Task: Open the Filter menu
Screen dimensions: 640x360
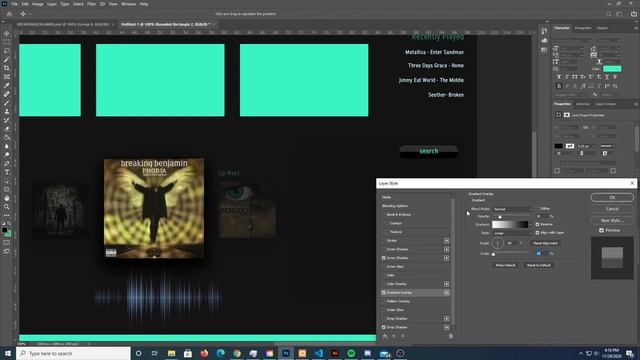Action: click(91, 4)
